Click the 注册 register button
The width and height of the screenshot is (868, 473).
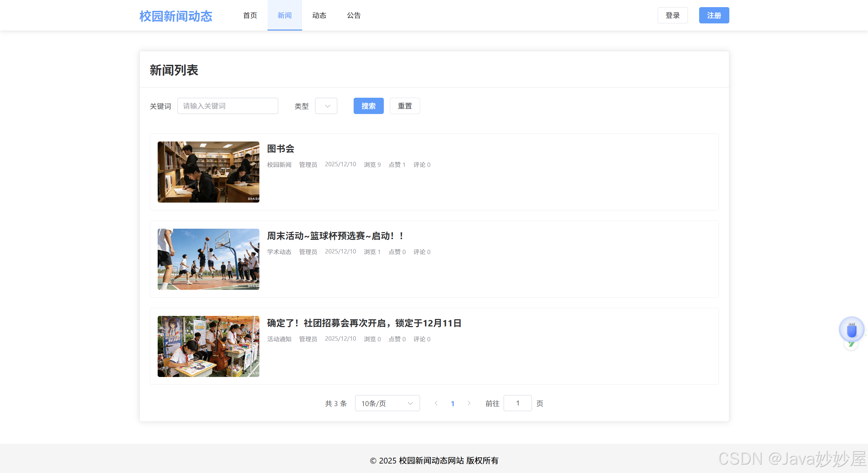pyautogui.click(x=714, y=15)
